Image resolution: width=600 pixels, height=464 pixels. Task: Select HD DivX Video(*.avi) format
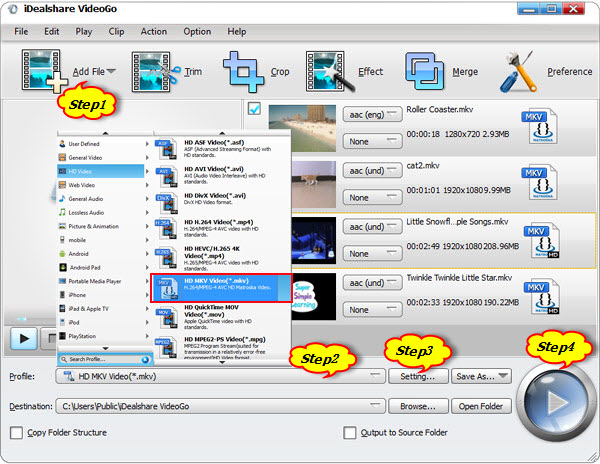click(222, 202)
